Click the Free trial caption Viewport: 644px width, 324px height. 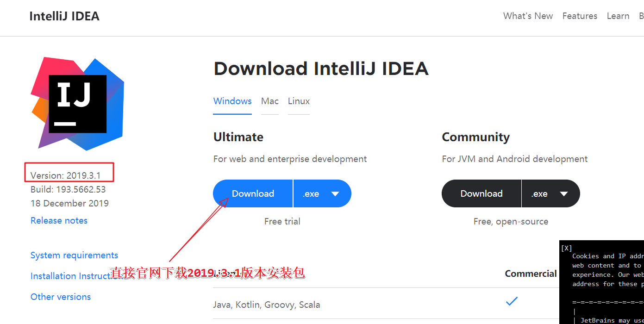click(x=282, y=222)
